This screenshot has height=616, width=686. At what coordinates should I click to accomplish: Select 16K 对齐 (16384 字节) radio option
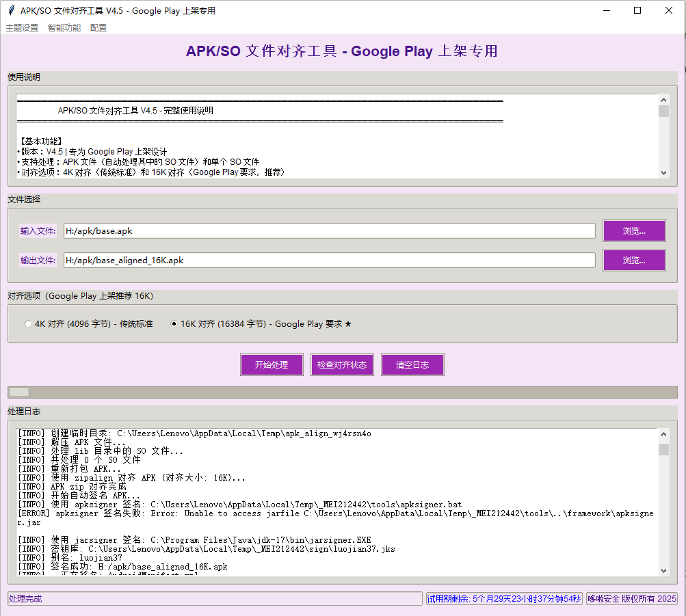coord(261,324)
